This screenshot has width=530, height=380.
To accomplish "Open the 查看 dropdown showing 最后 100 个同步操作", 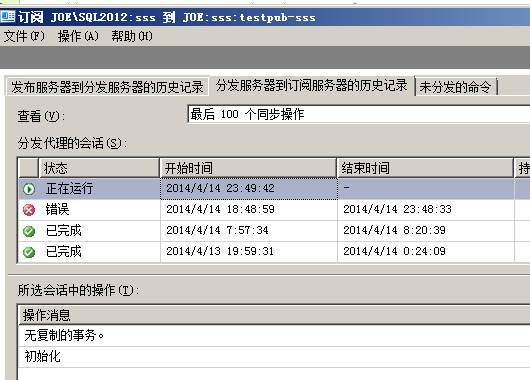I will click(358, 114).
